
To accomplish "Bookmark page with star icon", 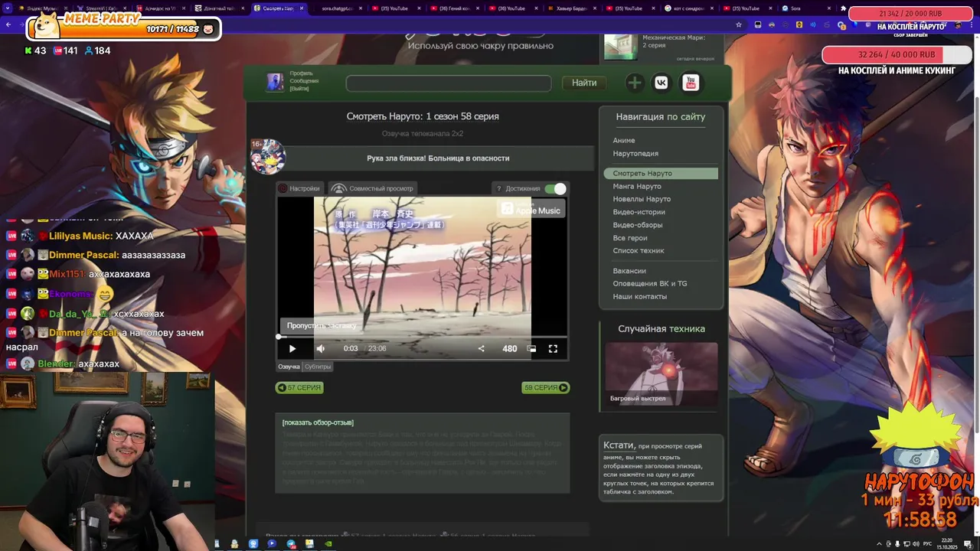I will (739, 24).
